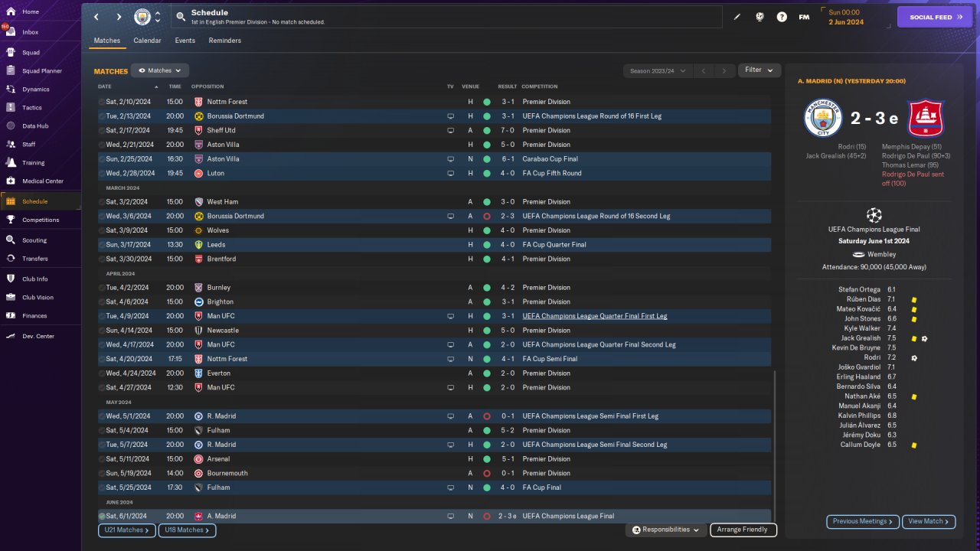Image resolution: width=980 pixels, height=551 pixels.
Task: Switch to the Reminders tab
Action: click(x=225, y=41)
